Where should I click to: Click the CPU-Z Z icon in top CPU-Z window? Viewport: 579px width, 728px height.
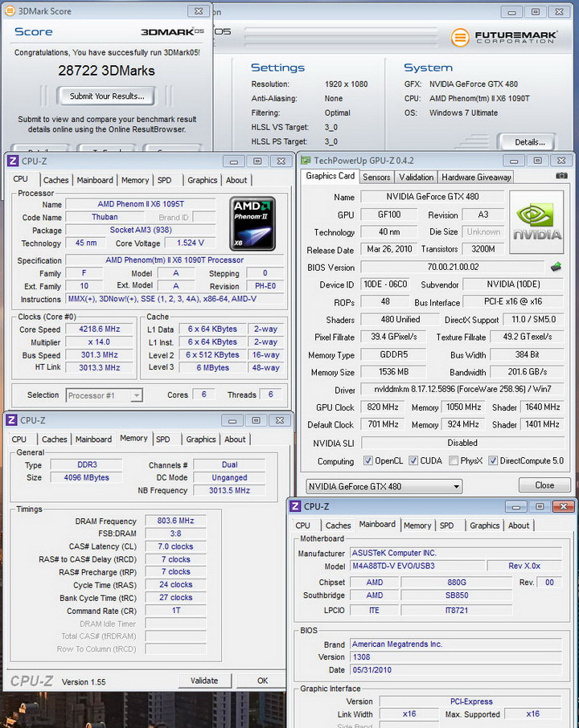[x=13, y=161]
